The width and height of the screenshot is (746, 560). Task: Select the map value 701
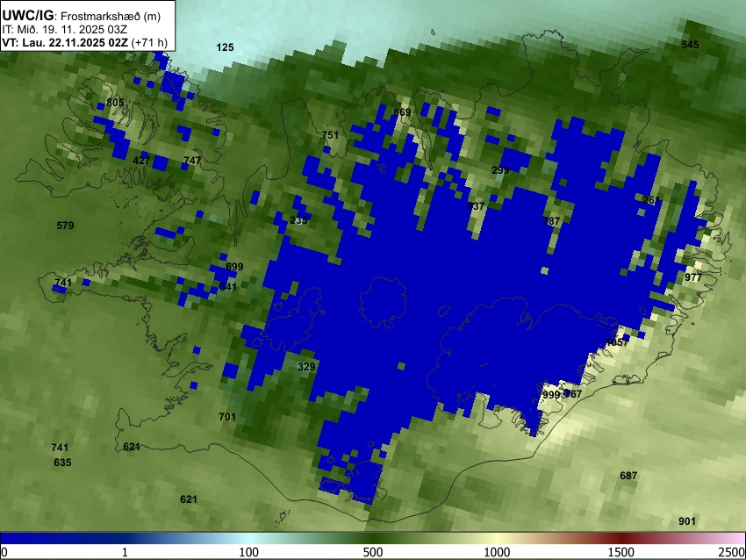click(x=227, y=417)
